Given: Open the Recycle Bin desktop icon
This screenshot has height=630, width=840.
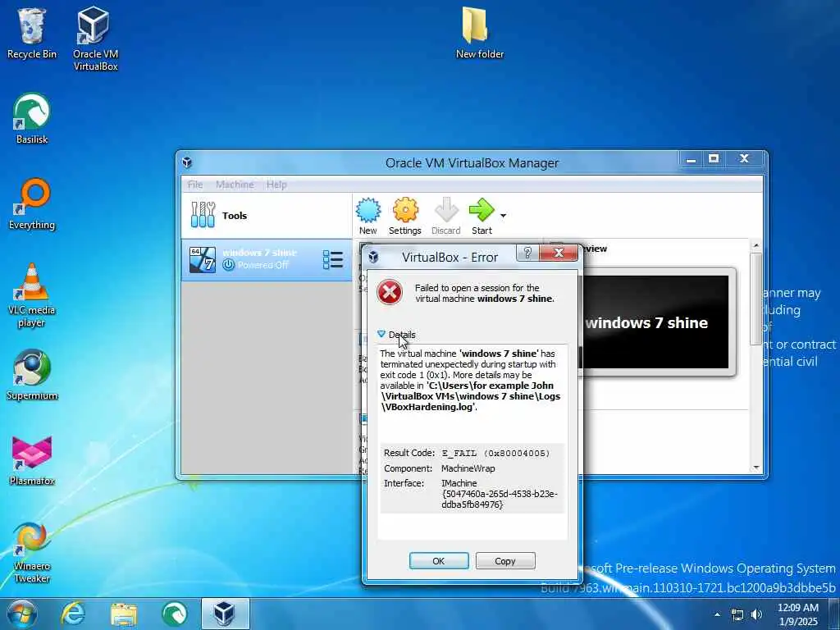Looking at the screenshot, I should click(x=32, y=33).
